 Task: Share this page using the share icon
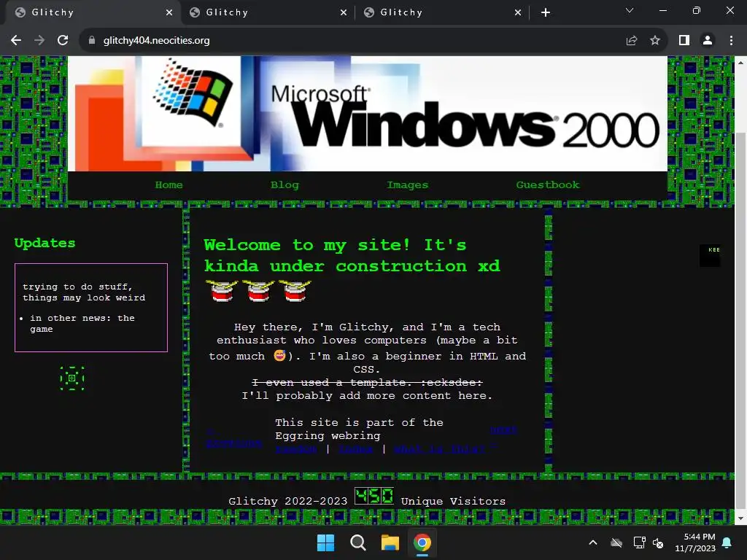tap(631, 41)
